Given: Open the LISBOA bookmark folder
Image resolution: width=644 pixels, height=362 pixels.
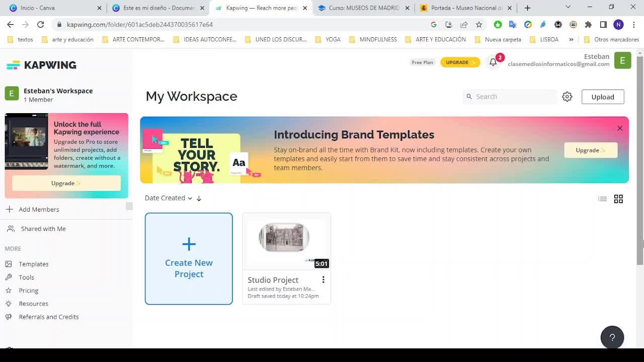Looking at the screenshot, I should pyautogui.click(x=544, y=39).
